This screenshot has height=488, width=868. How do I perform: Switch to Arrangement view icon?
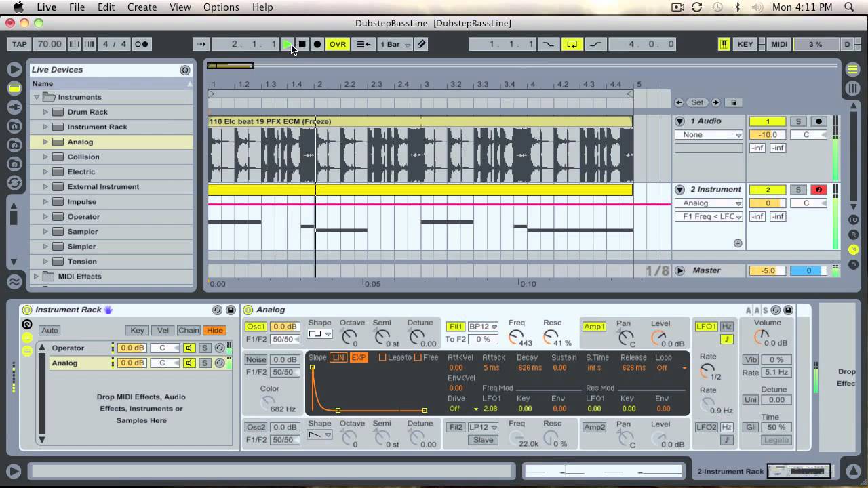[x=852, y=70]
